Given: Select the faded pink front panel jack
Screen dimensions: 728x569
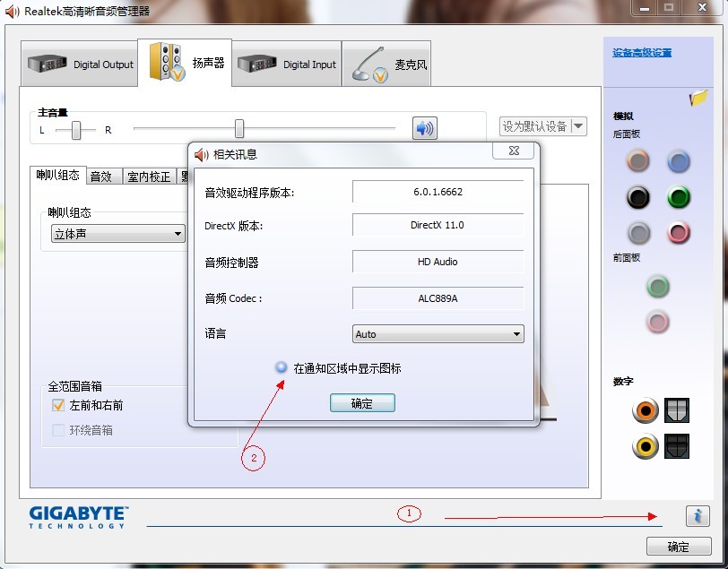Looking at the screenshot, I should point(658,322).
